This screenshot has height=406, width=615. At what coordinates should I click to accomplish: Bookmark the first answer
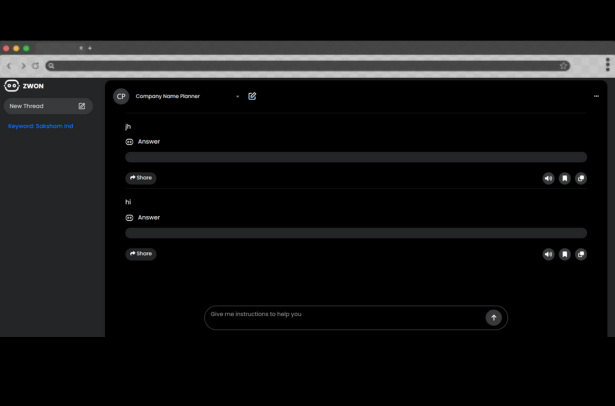(564, 178)
